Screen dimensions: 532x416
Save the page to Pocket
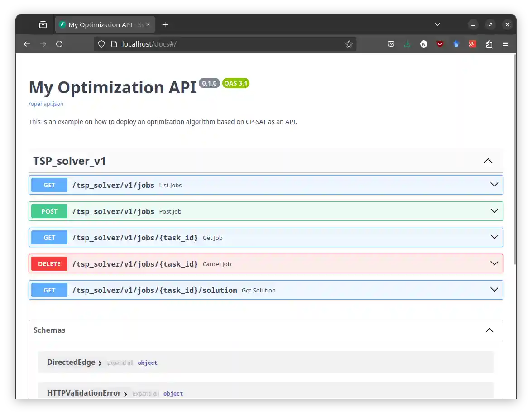[x=391, y=44]
